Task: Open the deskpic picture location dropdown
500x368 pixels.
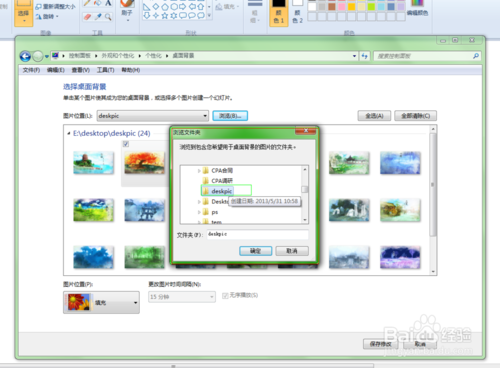Action: [x=153, y=116]
